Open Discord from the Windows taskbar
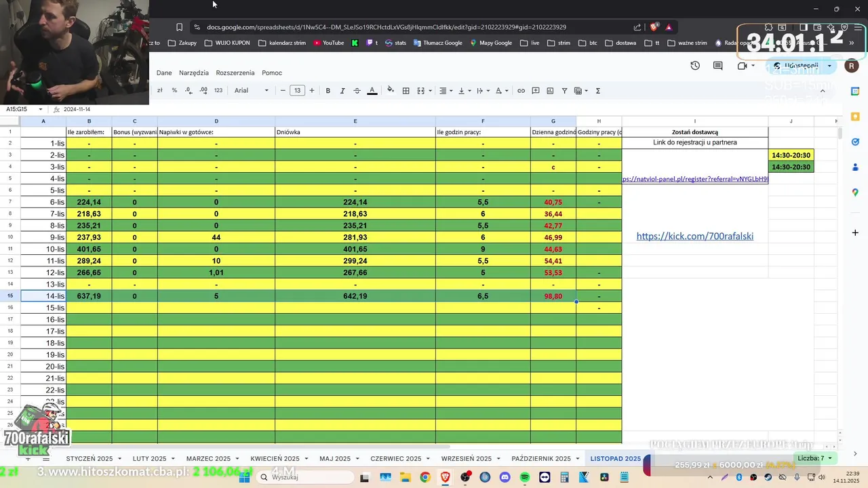Screen dimensions: 868x488 [x=505, y=477]
